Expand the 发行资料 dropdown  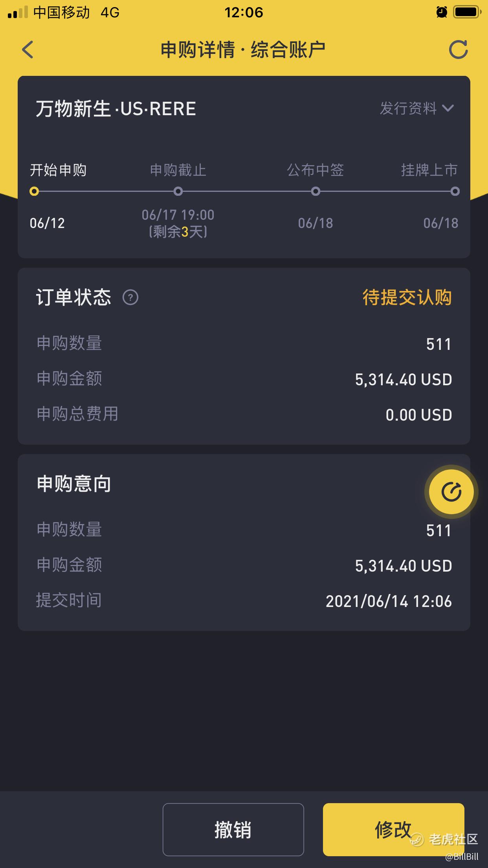[x=417, y=108]
